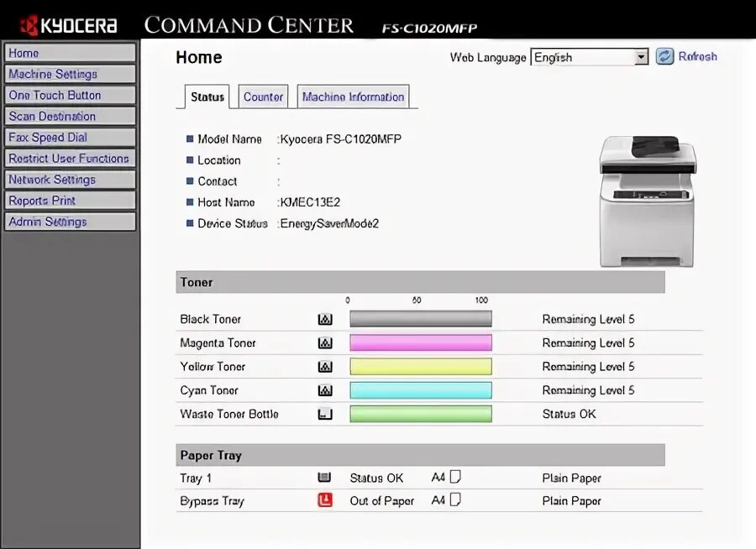Viewport: 756px width, 549px height.
Task: Click the 'Device Status' label
Action: 233,223
